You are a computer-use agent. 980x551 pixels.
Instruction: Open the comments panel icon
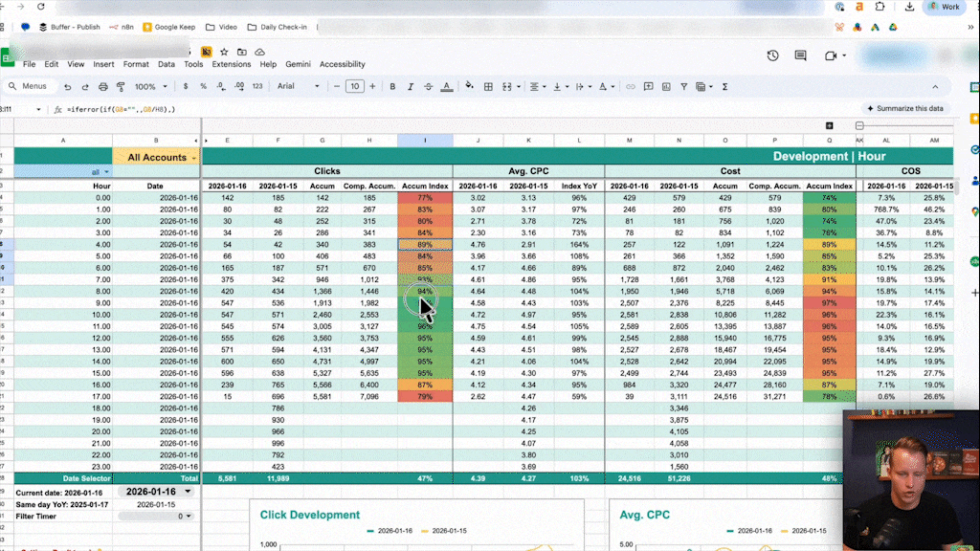pyautogui.click(x=801, y=56)
